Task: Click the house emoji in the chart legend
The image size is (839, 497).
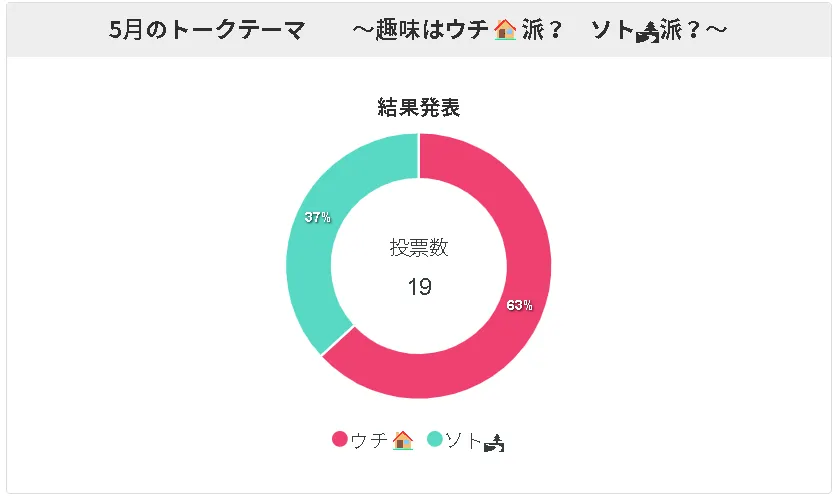Action: click(x=402, y=441)
